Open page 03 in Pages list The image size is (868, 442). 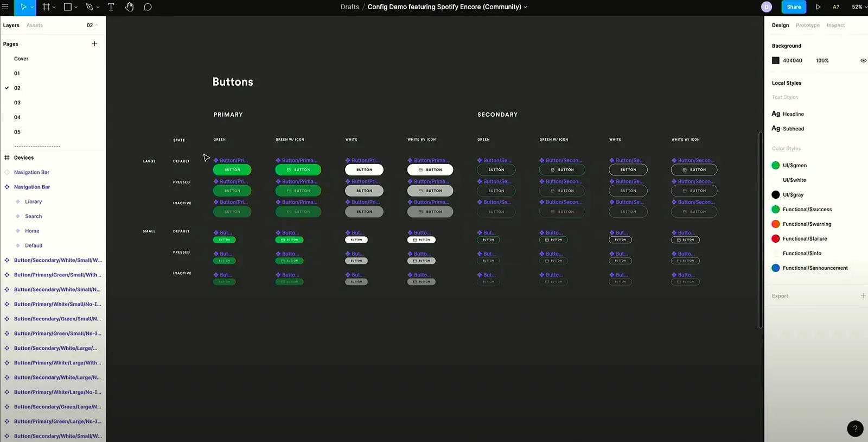17,103
